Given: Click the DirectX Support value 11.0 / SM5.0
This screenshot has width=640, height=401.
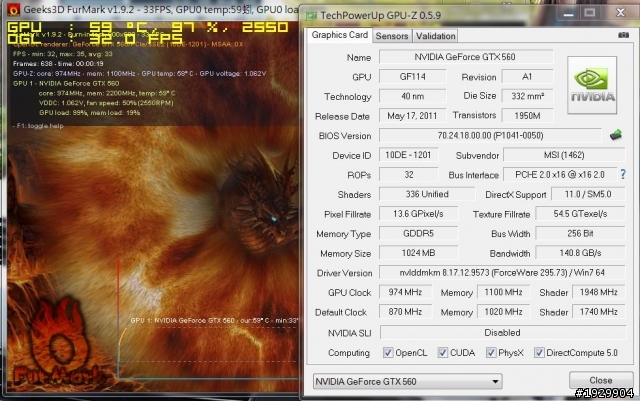Looking at the screenshot, I should (x=588, y=194).
